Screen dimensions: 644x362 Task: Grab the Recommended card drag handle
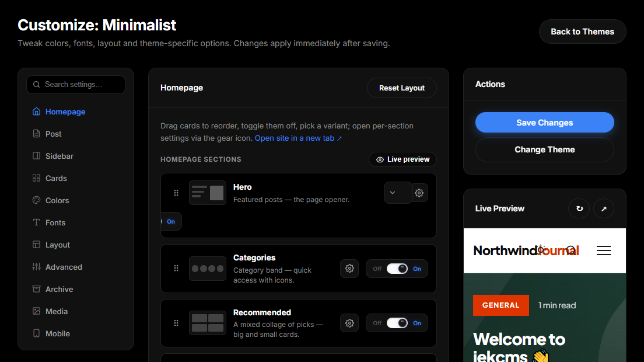[x=176, y=323]
